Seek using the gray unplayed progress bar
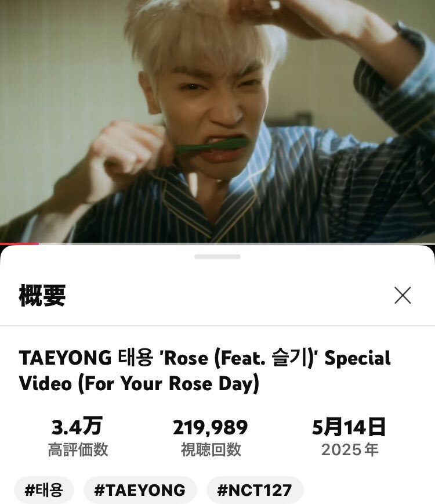The width and height of the screenshot is (435, 504). click(237, 244)
